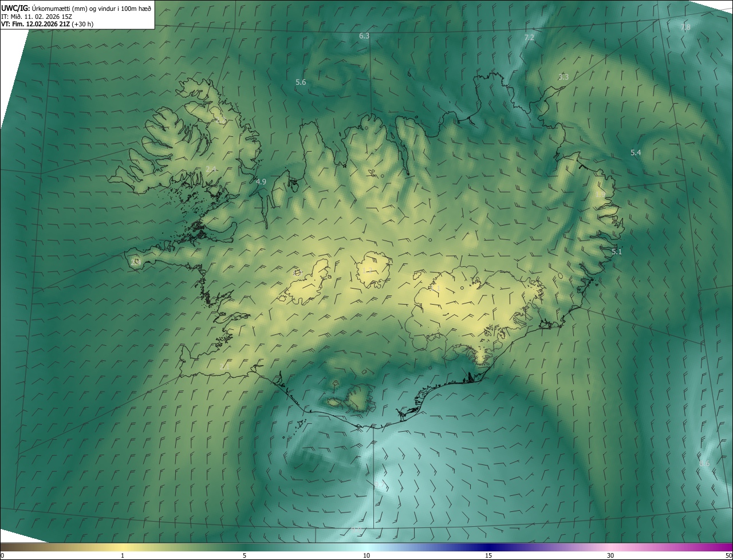Click the map value label "7.8"
The image size is (733, 560).
[x=685, y=27]
